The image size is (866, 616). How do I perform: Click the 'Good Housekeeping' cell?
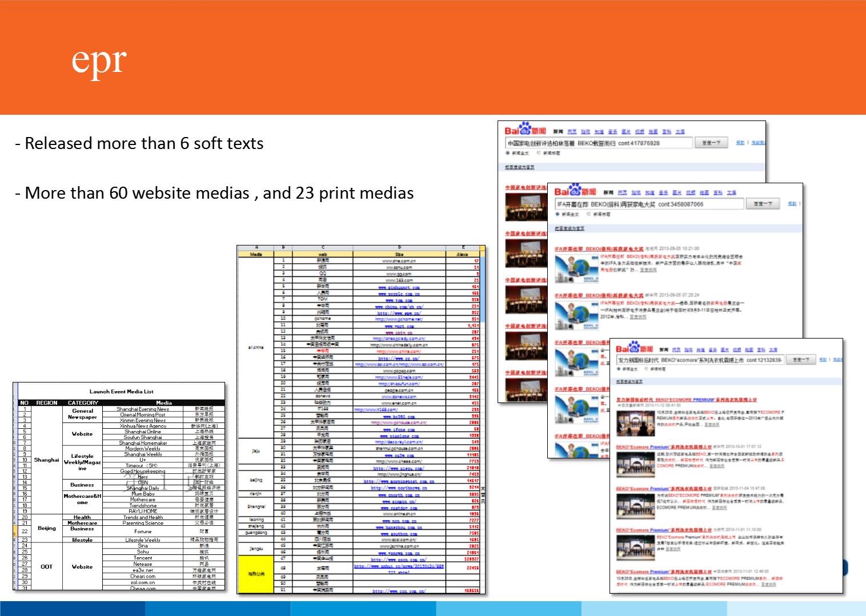click(x=143, y=471)
